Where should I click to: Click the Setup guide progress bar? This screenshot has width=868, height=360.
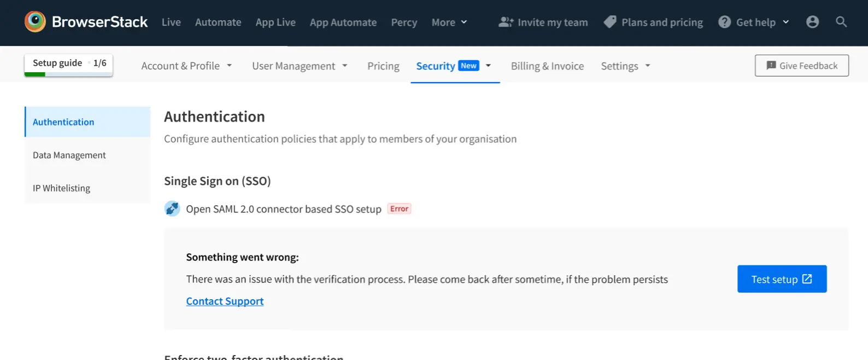tap(68, 74)
